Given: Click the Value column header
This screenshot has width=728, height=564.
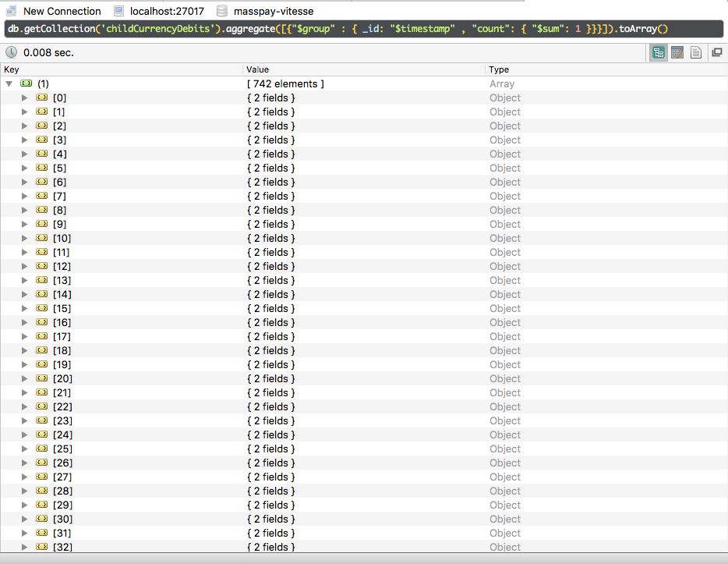Looking at the screenshot, I should (x=363, y=69).
